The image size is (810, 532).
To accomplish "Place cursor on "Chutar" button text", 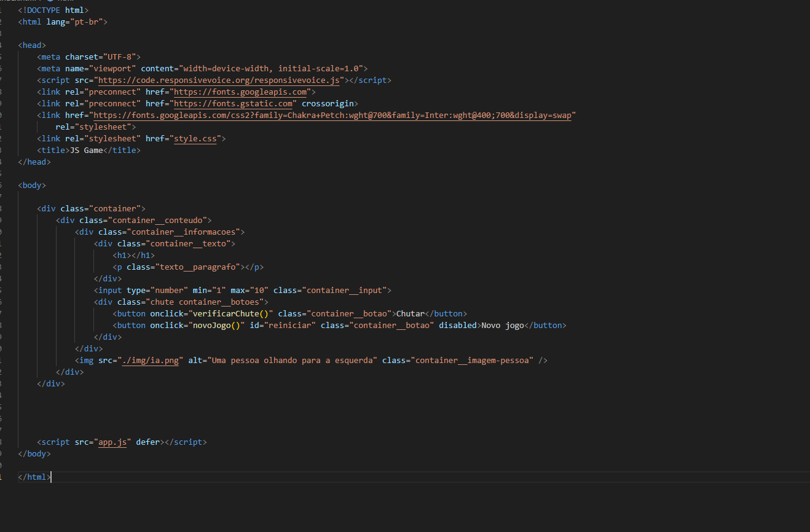I will click(410, 314).
